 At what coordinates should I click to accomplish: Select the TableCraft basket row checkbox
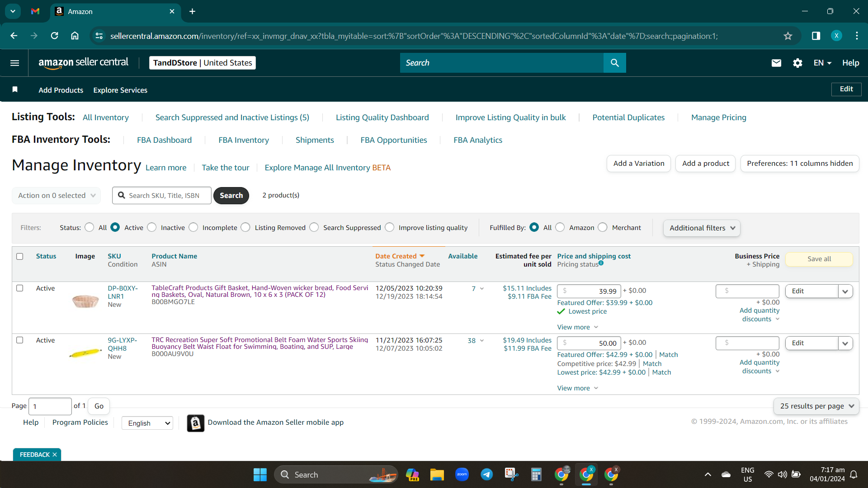20,288
